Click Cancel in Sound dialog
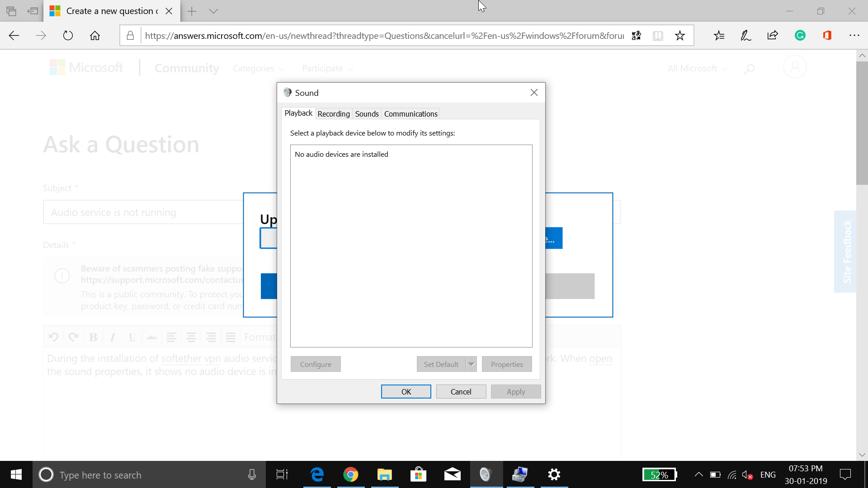Viewport: 868px width, 488px height. 461,392
